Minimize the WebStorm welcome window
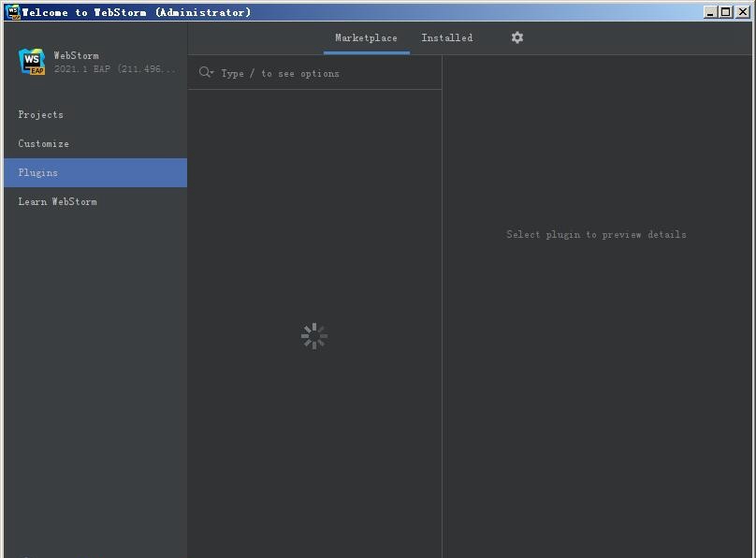This screenshot has height=558, width=756. pyautogui.click(x=710, y=12)
